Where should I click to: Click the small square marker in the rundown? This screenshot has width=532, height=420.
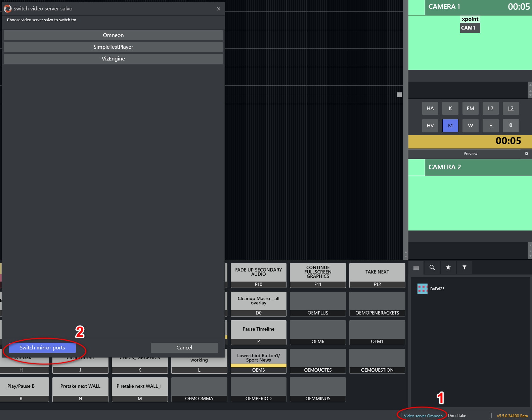(399, 95)
